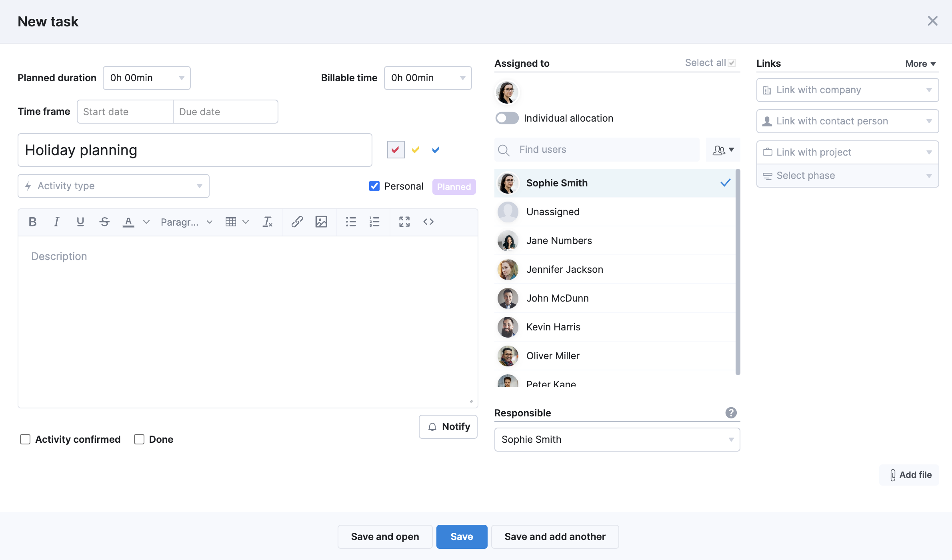Screen dimensions: 952x560
Task: Select Unassigned in user list
Action: pos(615,212)
